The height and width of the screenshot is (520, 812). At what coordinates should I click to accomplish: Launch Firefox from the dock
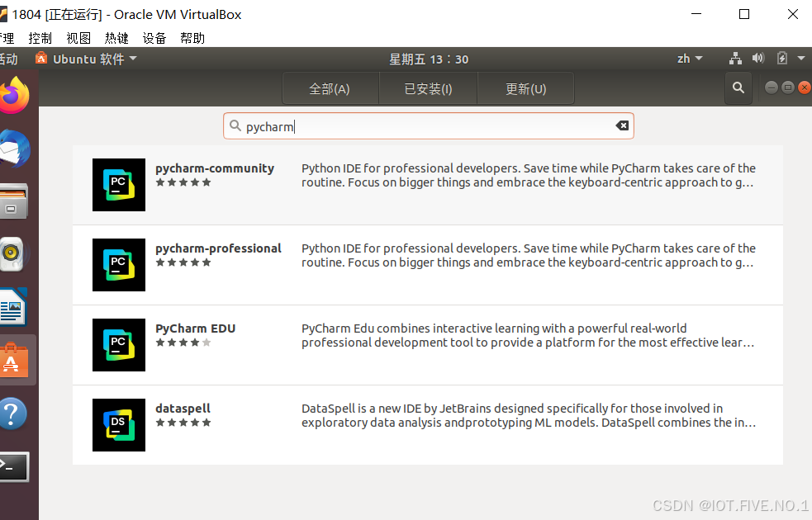point(15,95)
